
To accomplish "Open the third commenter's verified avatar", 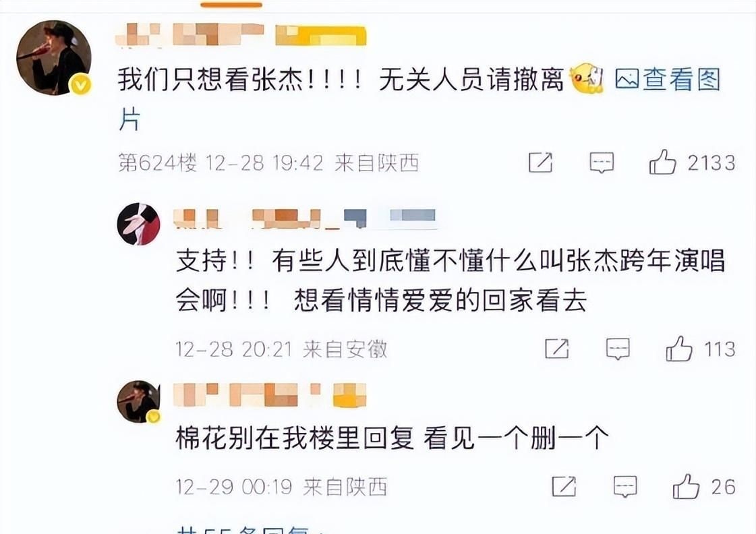I will pos(139,401).
